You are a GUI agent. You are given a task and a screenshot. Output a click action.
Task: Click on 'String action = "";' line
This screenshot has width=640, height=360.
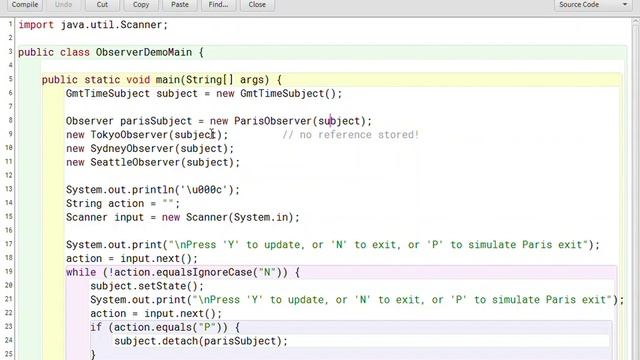123,204
